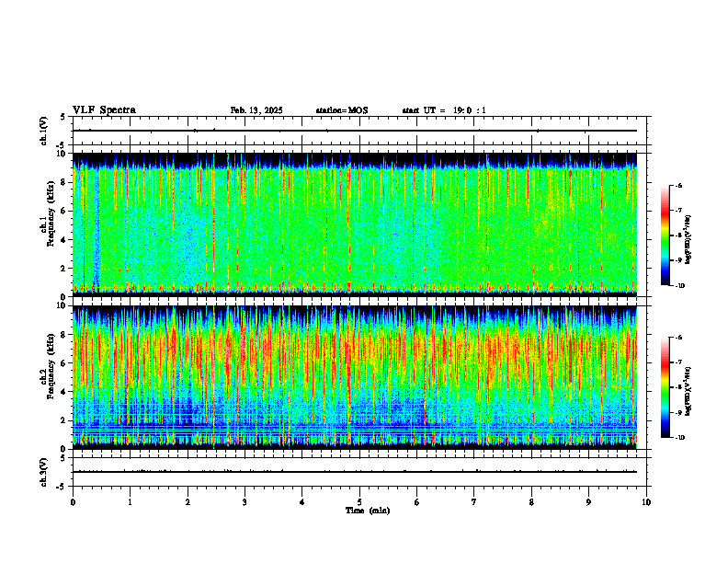Click the "ch.1(V)" axis label
Image resolution: width=728 pixels, height=563 pixels.
(x=44, y=131)
